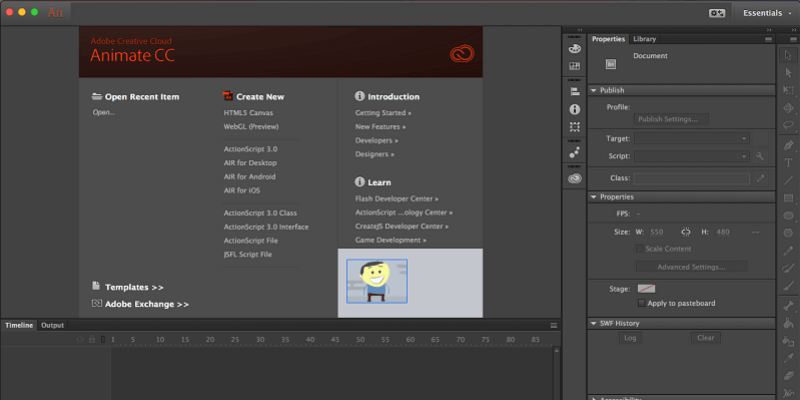Select the Pen tool
This screenshot has width=800, height=400.
click(788, 145)
